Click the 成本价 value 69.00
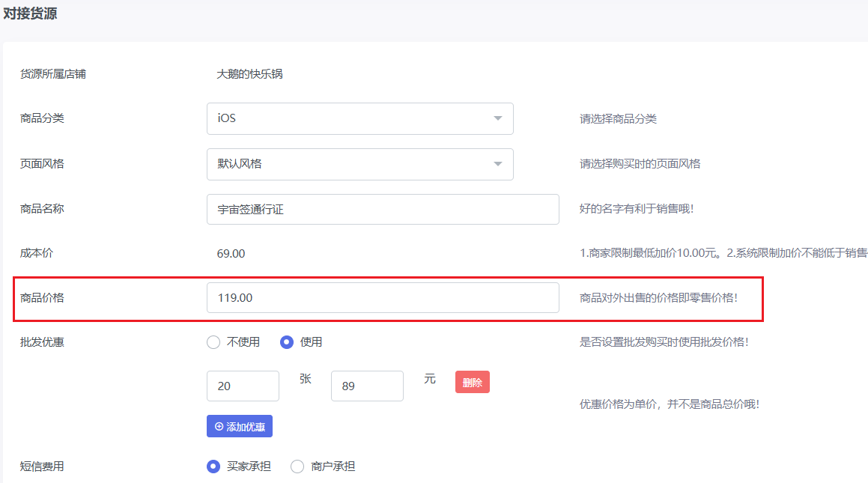The image size is (868, 483). point(231,254)
